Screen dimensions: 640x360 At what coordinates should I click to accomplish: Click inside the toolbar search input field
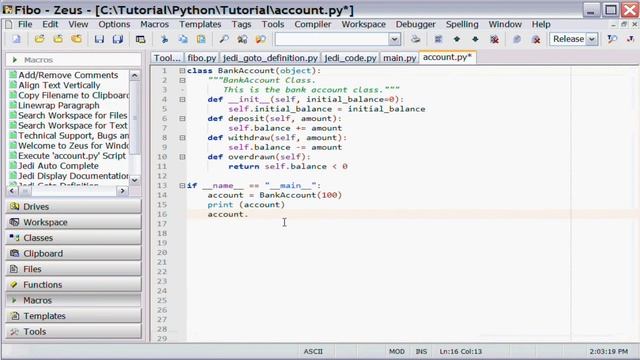pos(332,39)
